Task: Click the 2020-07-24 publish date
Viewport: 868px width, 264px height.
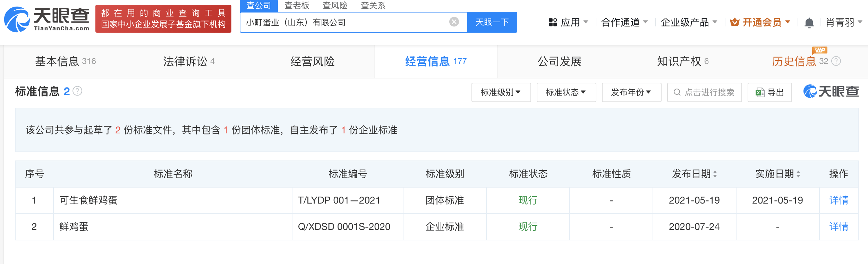Action: pyautogui.click(x=694, y=227)
